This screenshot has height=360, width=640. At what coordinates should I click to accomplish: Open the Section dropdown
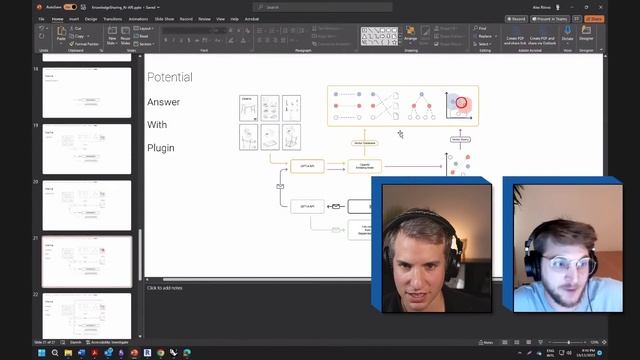click(144, 44)
